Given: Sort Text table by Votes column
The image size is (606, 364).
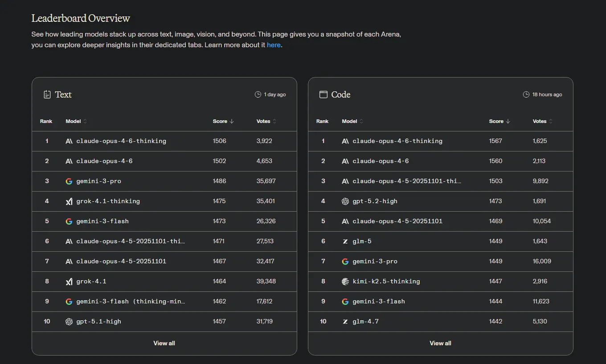Looking at the screenshot, I should (266, 121).
